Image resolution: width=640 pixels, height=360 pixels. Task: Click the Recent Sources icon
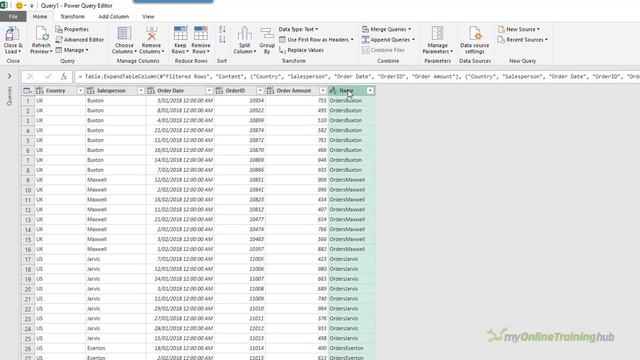[502, 40]
